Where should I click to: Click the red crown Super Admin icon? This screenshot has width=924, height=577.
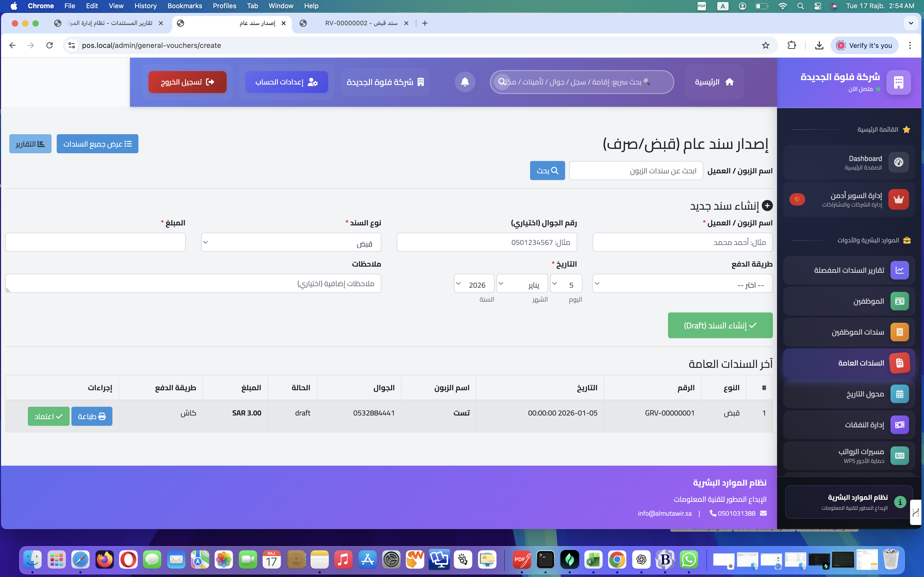(x=898, y=199)
